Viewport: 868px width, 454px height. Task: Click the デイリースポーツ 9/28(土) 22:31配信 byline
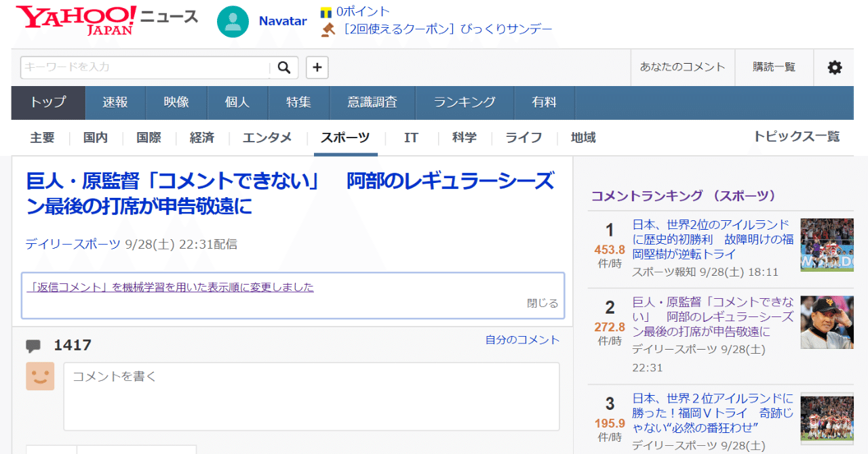pos(132,245)
